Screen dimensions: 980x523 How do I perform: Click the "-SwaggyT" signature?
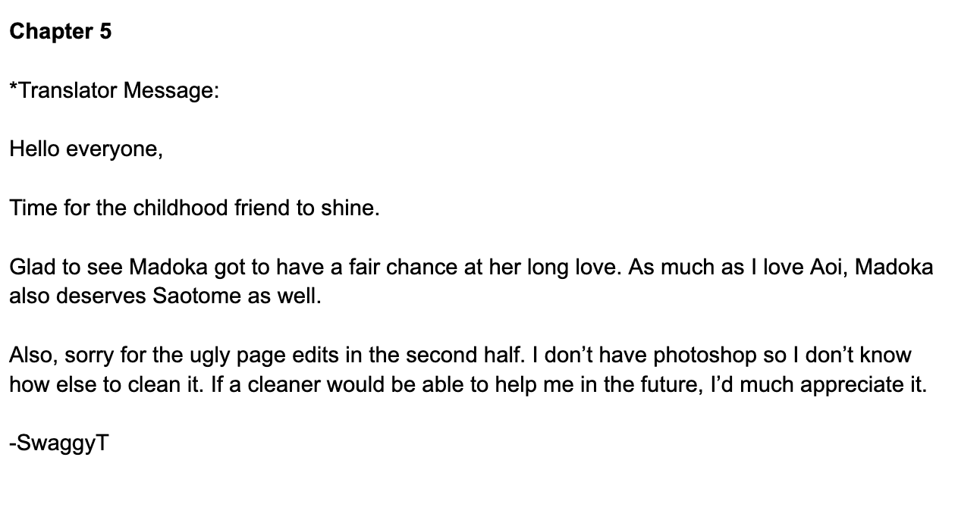[x=59, y=443]
